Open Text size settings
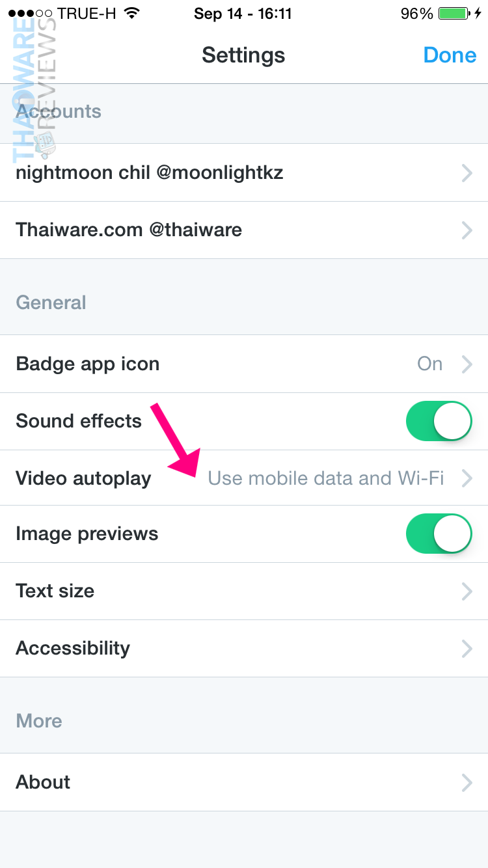488x868 pixels. tap(55, 591)
